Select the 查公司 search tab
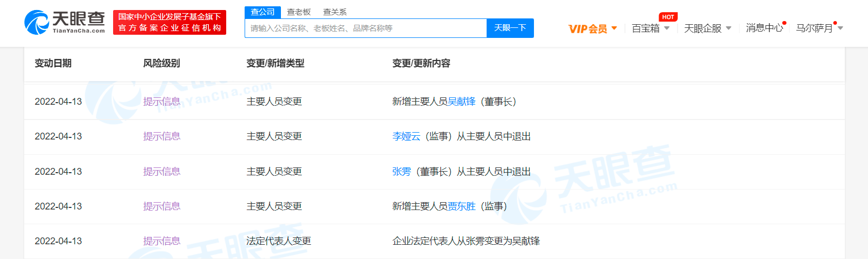 pyautogui.click(x=263, y=12)
